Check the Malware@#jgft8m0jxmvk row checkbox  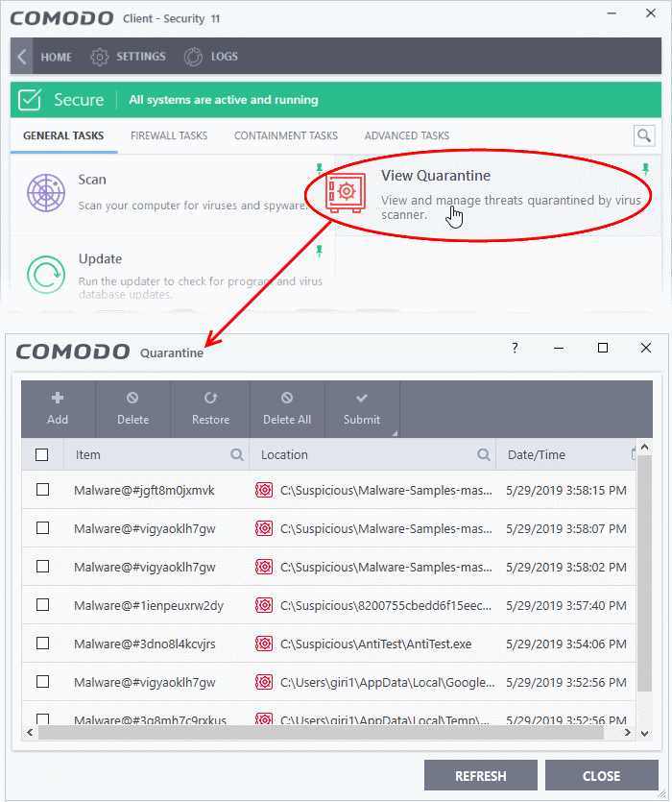pos(43,490)
